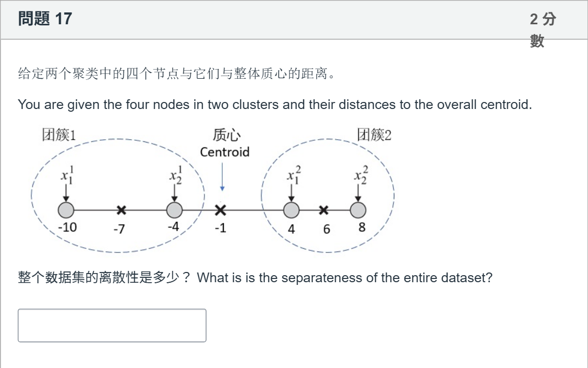The width and height of the screenshot is (588, 368).
Task: Click the 2 分數 points label
Action: [543, 29]
